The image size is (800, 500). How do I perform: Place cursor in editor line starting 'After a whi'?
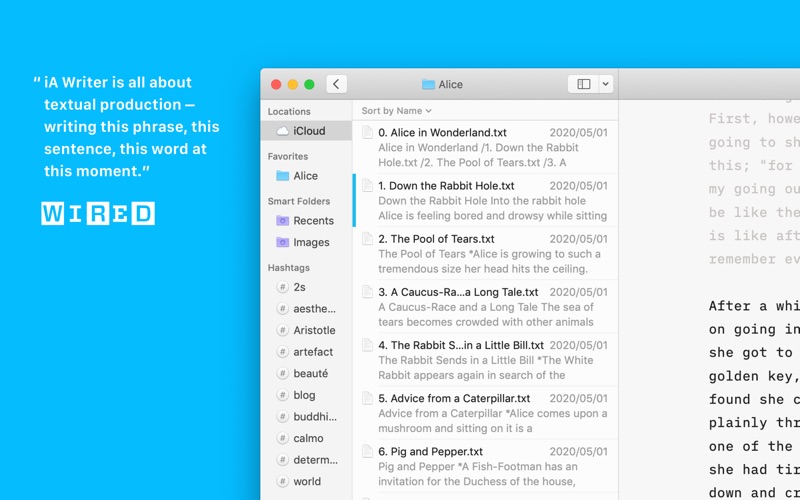pyautogui.click(x=754, y=306)
